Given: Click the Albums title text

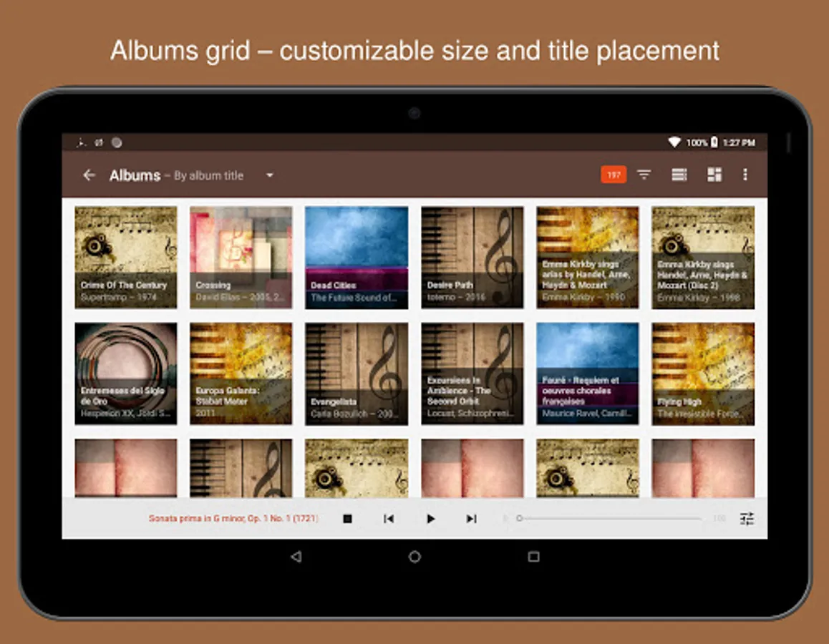Looking at the screenshot, I should click(x=135, y=175).
